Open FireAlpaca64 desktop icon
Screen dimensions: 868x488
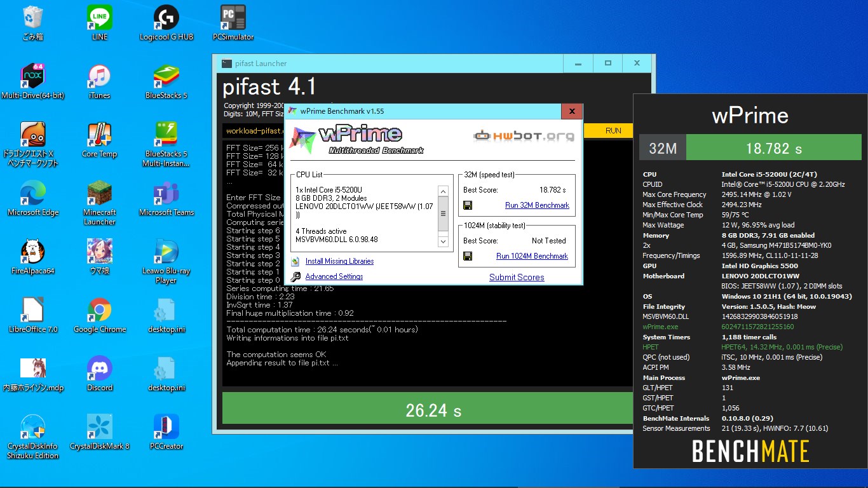[32, 257]
